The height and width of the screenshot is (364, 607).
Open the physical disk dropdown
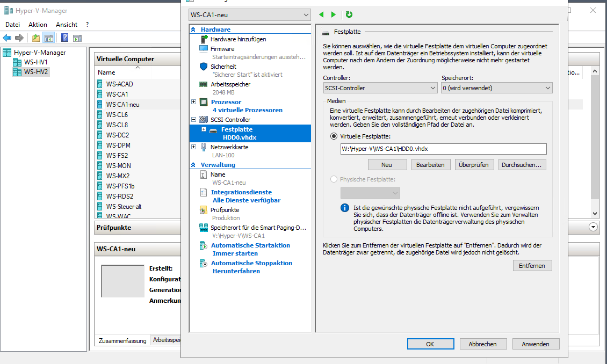(x=370, y=193)
